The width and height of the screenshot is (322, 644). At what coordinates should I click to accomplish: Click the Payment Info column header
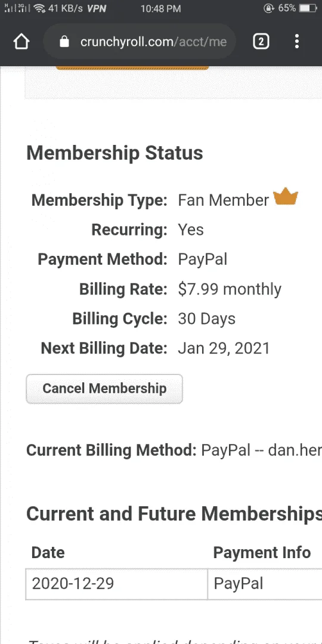(262, 552)
